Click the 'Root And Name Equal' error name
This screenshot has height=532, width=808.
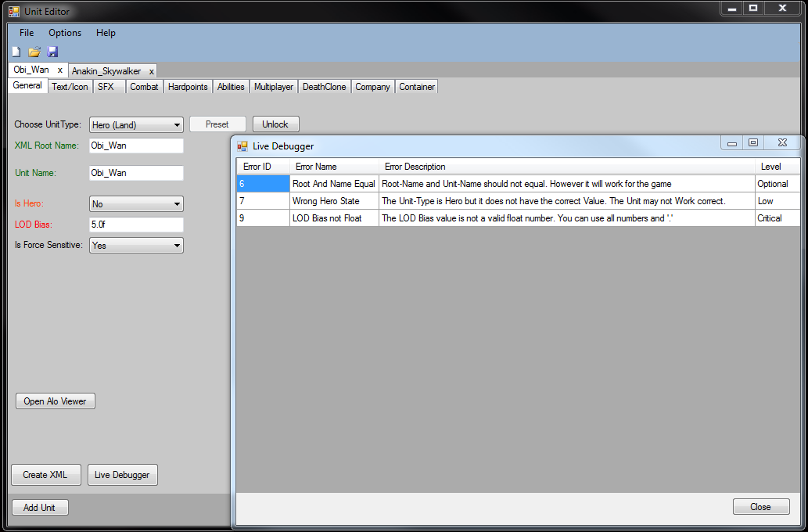pos(334,184)
